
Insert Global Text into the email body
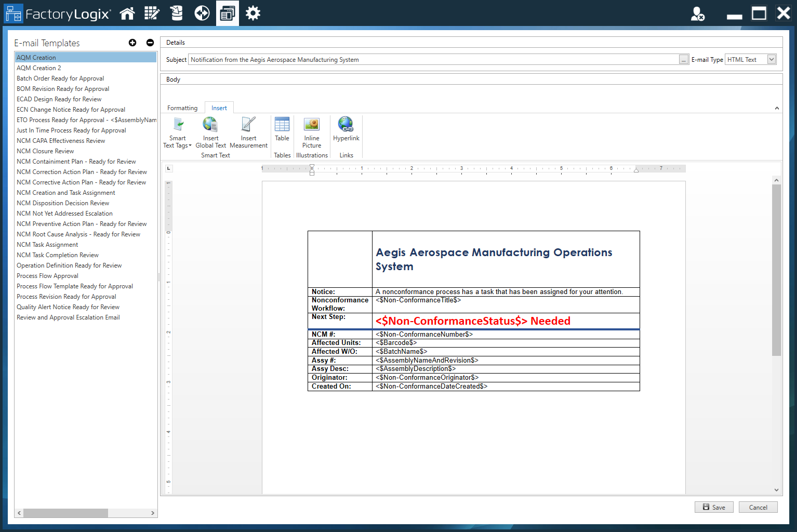(x=210, y=132)
